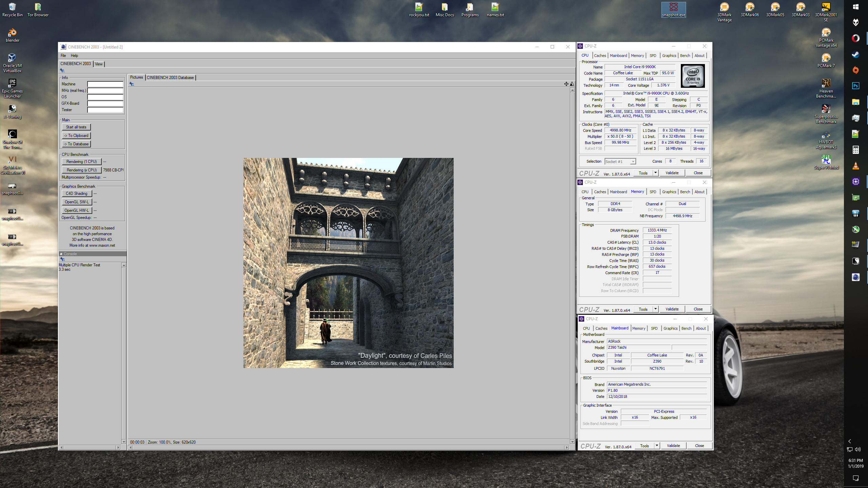This screenshot has height=488, width=868.
Task: Click the Machine input field
Action: pyautogui.click(x=105, y=84)
